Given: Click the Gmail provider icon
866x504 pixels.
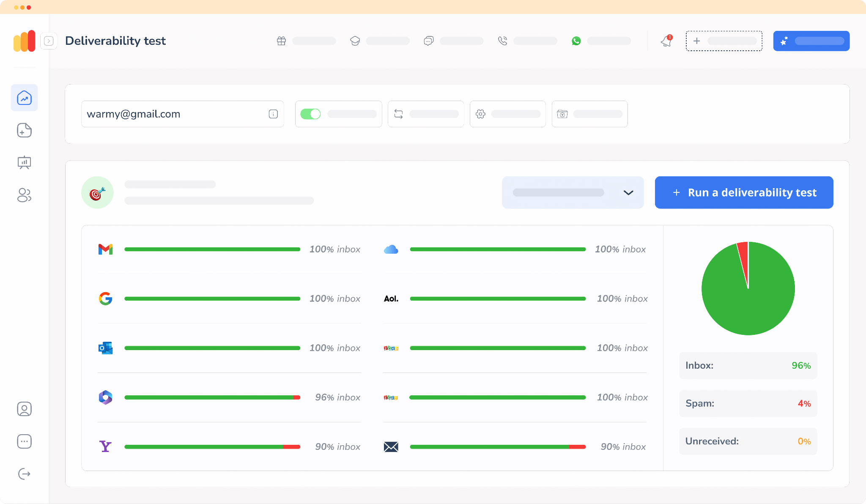Looking at the screenshot, I should pos(105,249).
